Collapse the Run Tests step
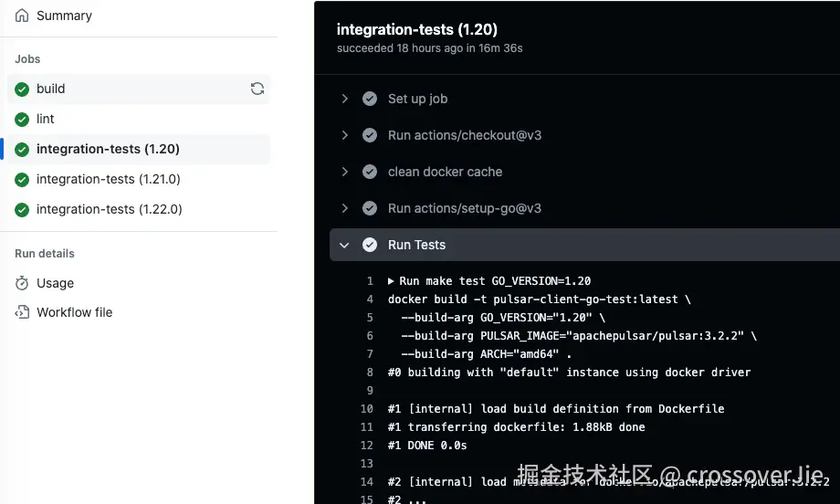The image size is (840, 504). click(344, 245)
